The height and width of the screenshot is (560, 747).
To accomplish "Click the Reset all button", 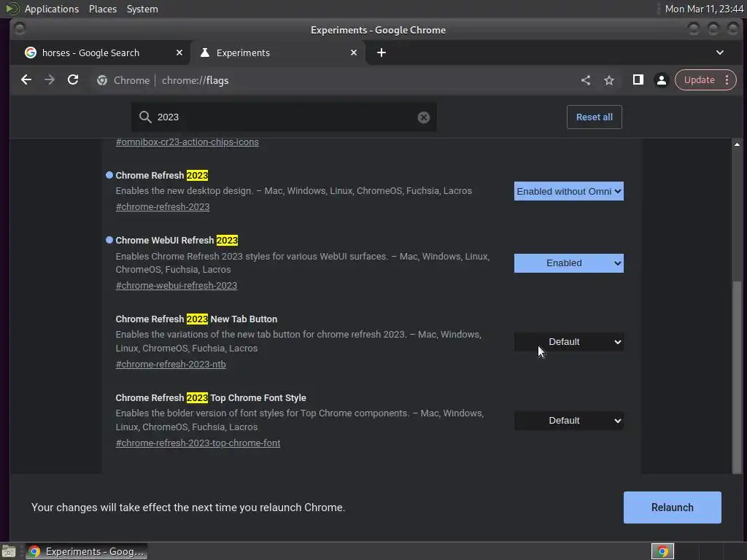I will tap(594, 117).
